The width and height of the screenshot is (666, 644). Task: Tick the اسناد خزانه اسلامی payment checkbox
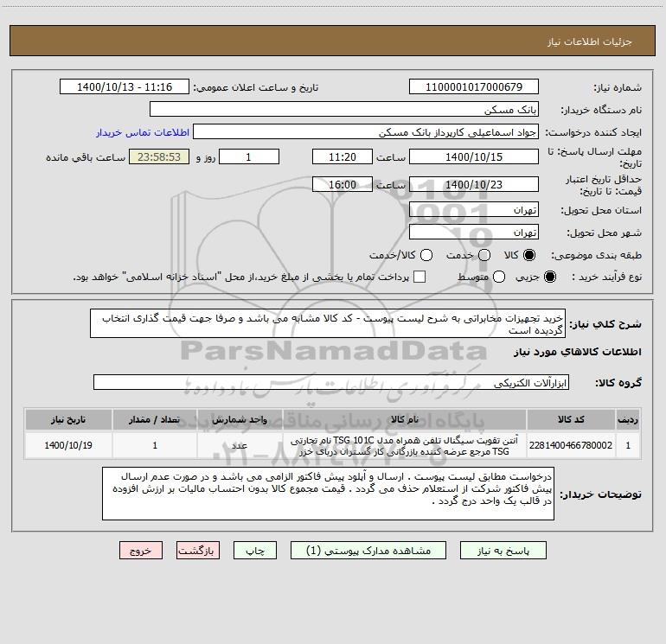coord(419,277)
